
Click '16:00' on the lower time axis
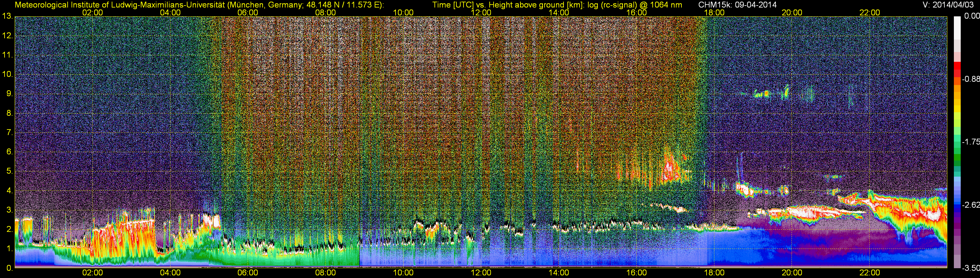click(636, 273)
